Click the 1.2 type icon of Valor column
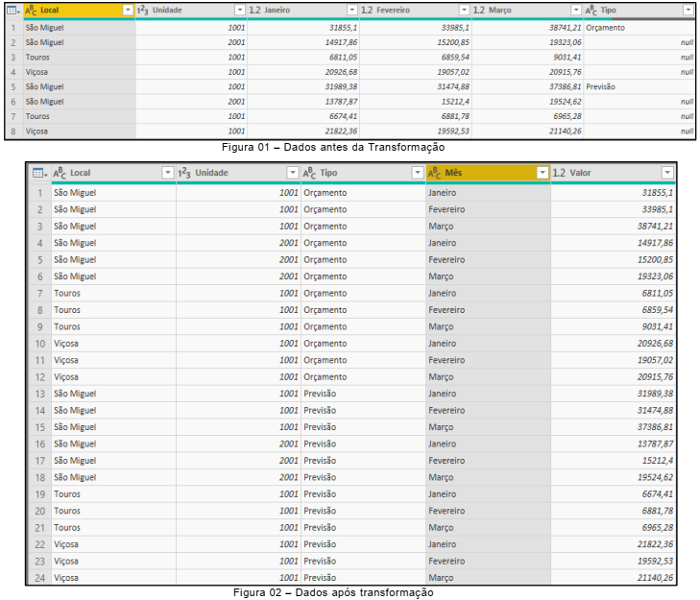This screenshot has height=600, width=700. (x=560, y=173)
